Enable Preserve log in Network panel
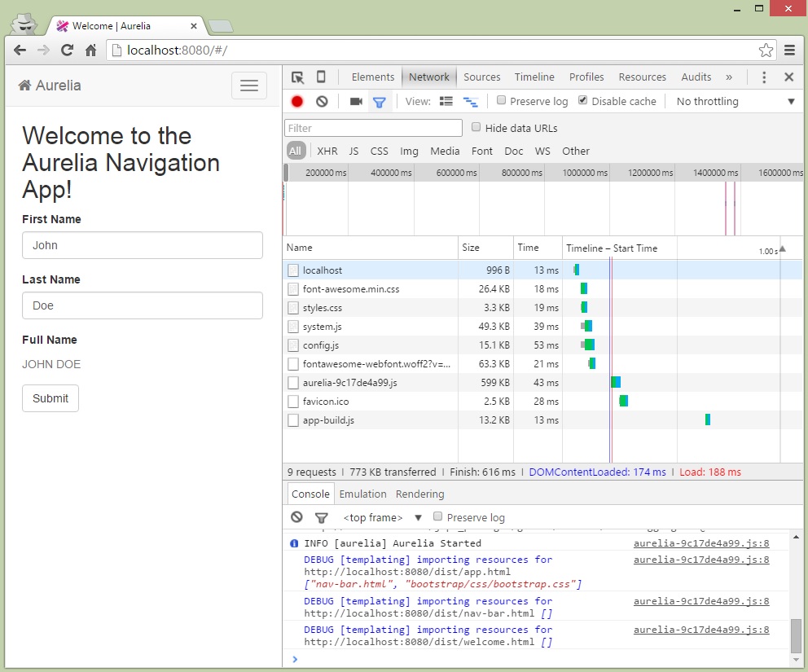The width and height of the screenshot is (808, 672). tap(501, 100)
